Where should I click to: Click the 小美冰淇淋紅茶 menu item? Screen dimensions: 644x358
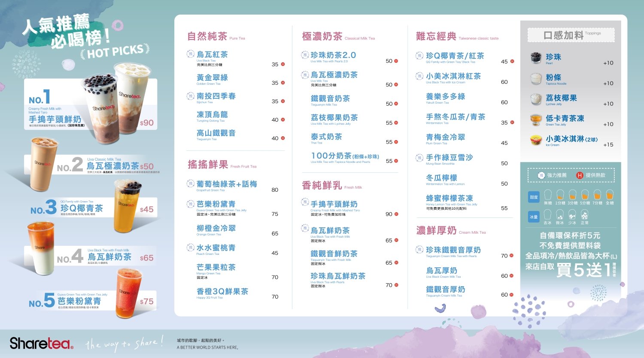[453, 78]
